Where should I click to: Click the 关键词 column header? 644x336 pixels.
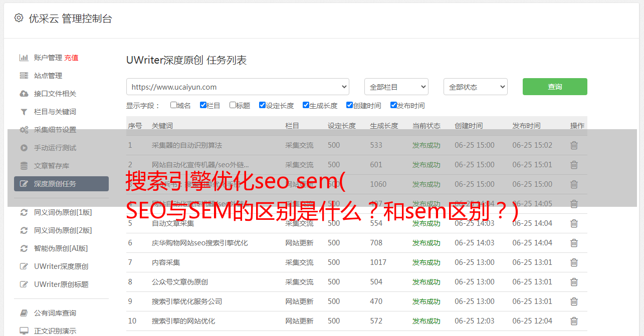[162, 126]
